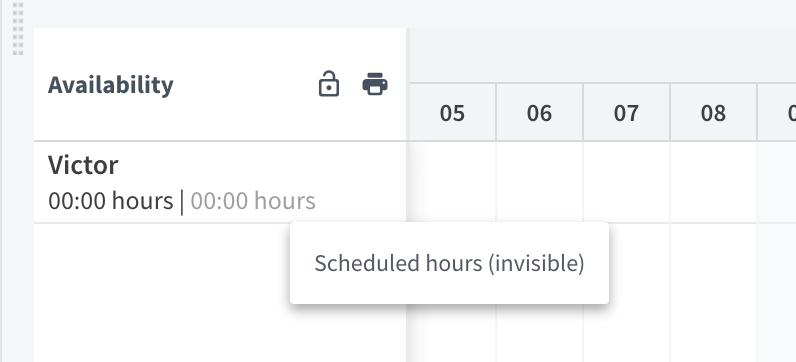The width and height of the screenshot is (796, 362).
Task: Select the 05 hour column header
Action: coord(452,113)
